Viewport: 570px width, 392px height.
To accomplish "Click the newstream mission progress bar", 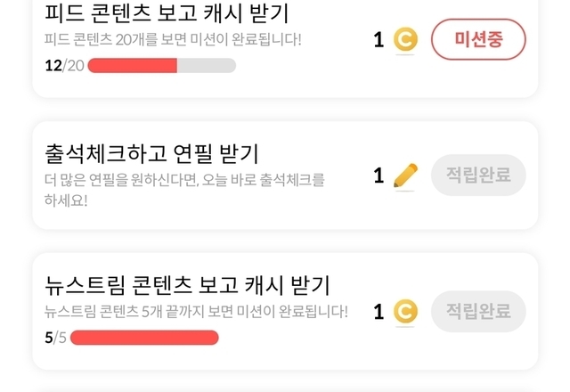I will (144, 337).
